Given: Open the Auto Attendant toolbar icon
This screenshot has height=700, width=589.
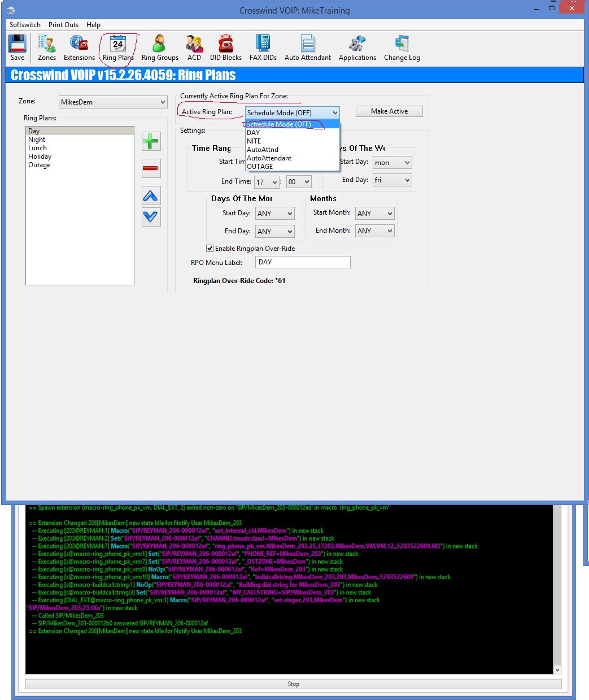Looking at the screenshot, I should coord(308,47).
